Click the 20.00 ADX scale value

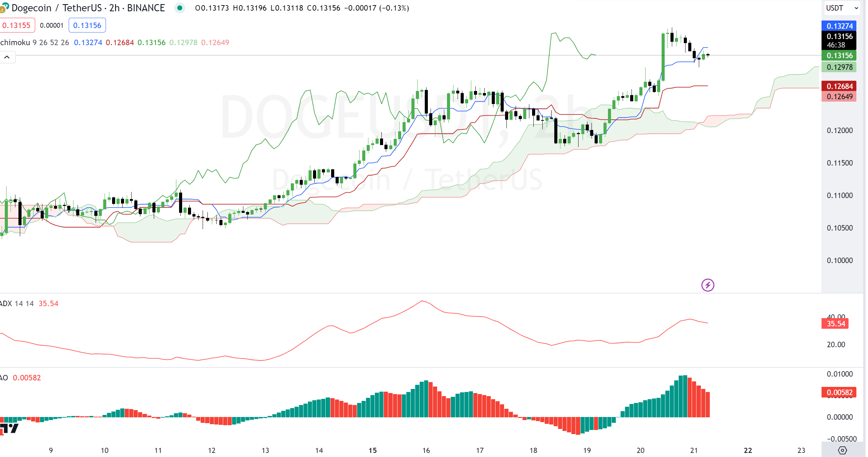click(836, 344)
